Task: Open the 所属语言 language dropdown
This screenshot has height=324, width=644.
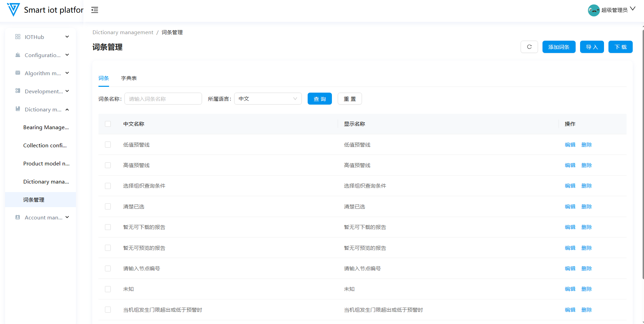Action: [x=268, y=99]
